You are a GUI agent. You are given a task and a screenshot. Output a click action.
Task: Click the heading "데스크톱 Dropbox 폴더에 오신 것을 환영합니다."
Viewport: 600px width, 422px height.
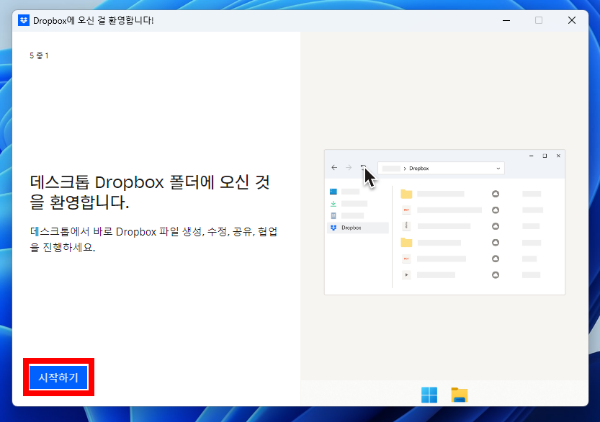coord(150,192)
